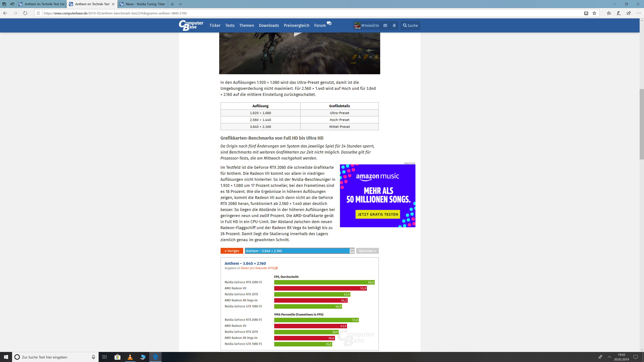Annotate the page with the pen icon
Image resolution: width=644 pixels, height=362 pixels.
pyautogui.click(x=619, y=13)
